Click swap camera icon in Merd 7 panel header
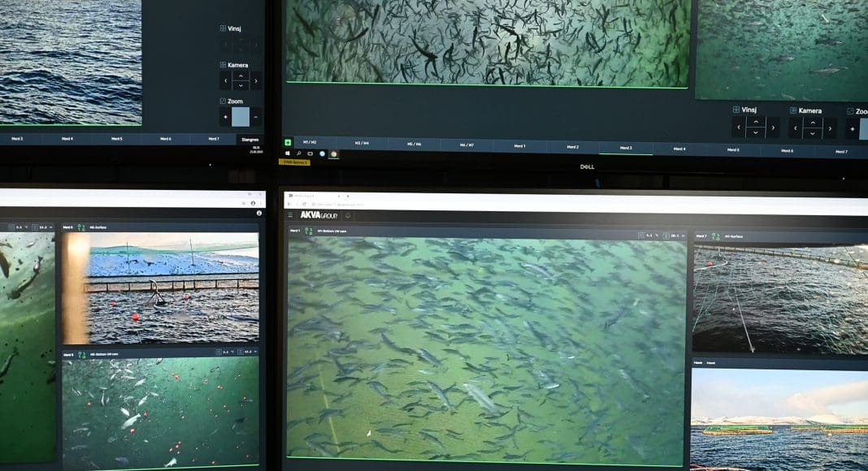This screenshot has width=868, height=471. tap(715, 236)
